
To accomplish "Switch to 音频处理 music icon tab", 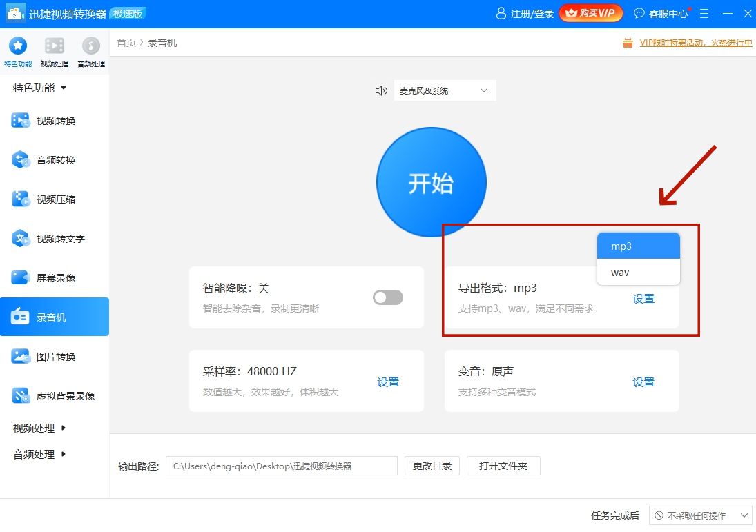I will [91, 46].
